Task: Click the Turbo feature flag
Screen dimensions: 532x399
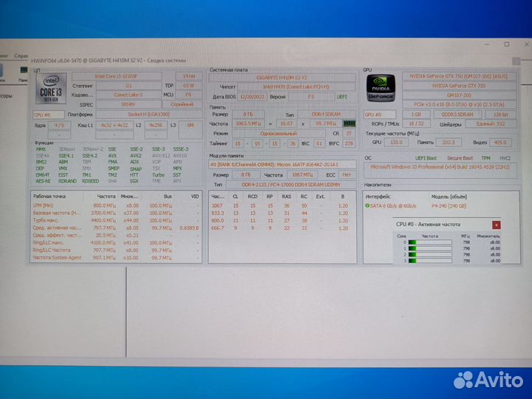Action: [x=158, y=174]
